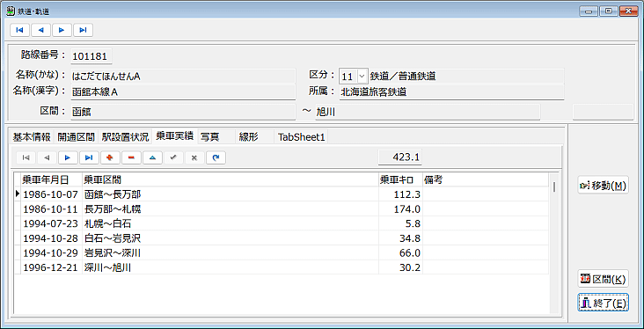This screenshot has width=644, height=329.
Task: Click the 乗車年月日 column header
Action: pos(51,180)
